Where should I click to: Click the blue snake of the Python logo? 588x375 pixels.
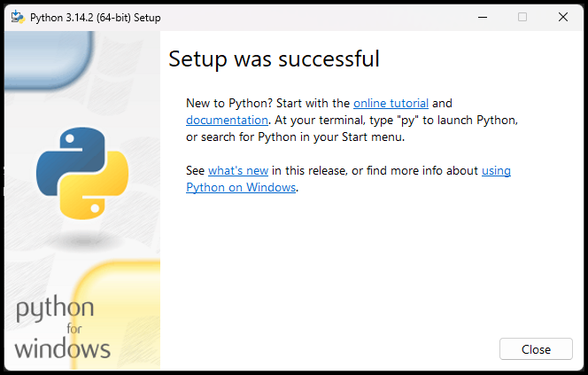point(67,155)
